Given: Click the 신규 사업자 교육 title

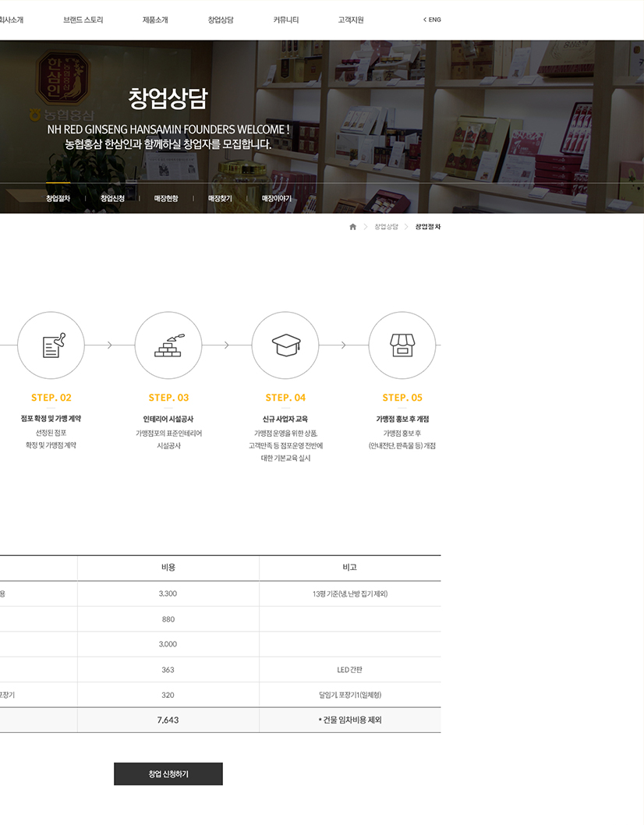Looking at the screenshot, I should click(285, 420).
